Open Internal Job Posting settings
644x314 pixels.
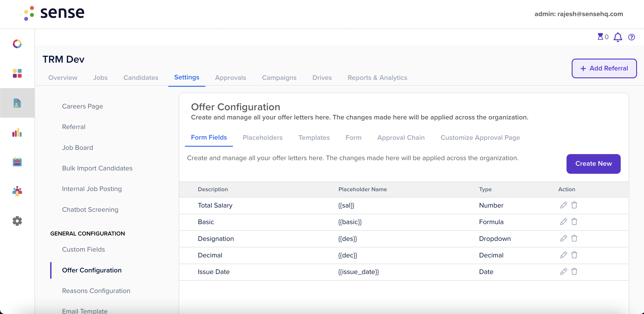(92, 189)
